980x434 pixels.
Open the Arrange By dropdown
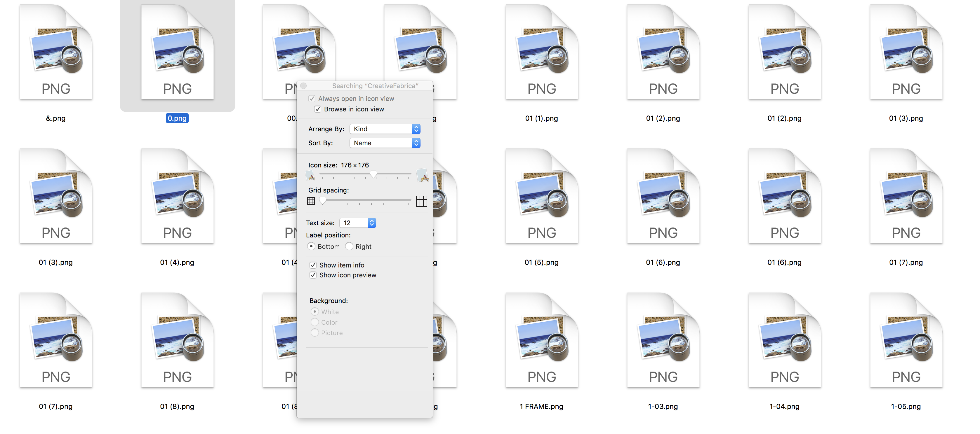[385, 129]
